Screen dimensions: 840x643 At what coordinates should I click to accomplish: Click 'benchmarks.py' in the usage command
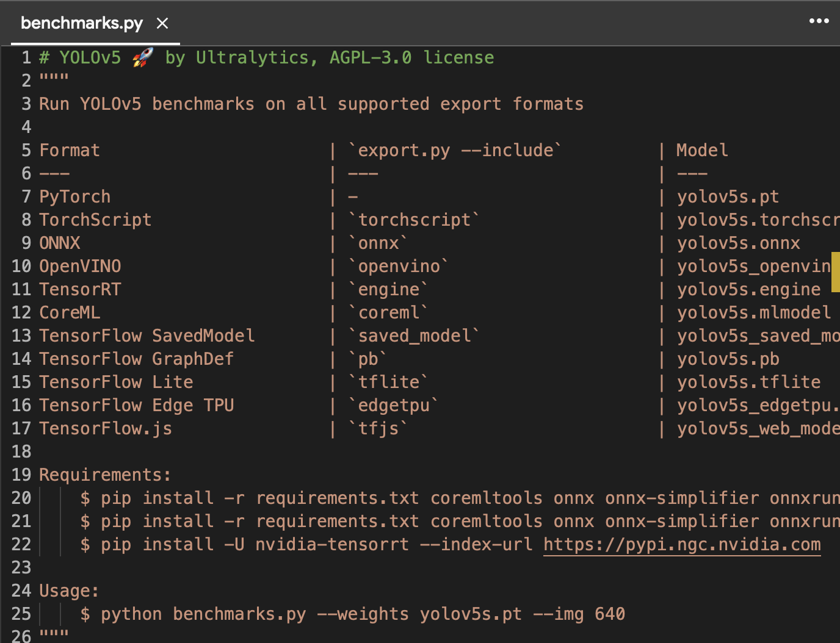239,614
